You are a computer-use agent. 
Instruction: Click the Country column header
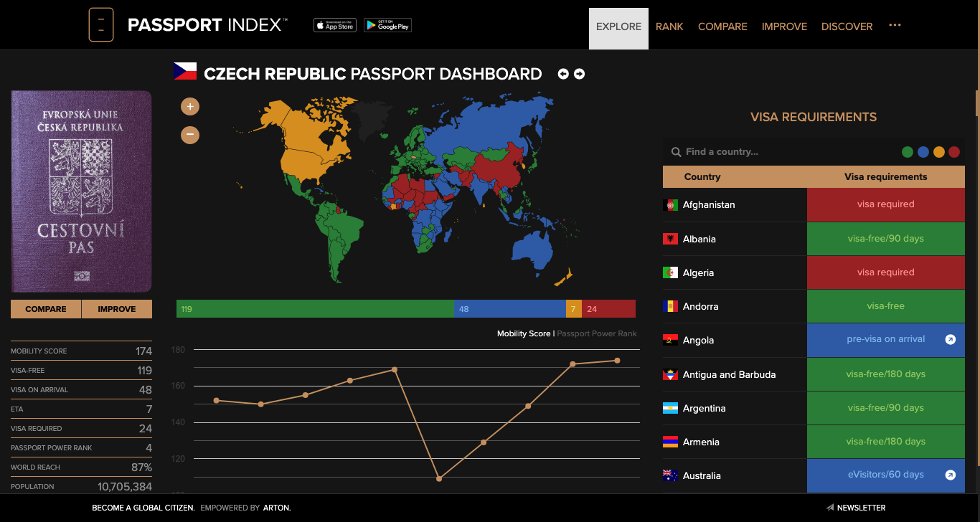(x=702, y=176)
